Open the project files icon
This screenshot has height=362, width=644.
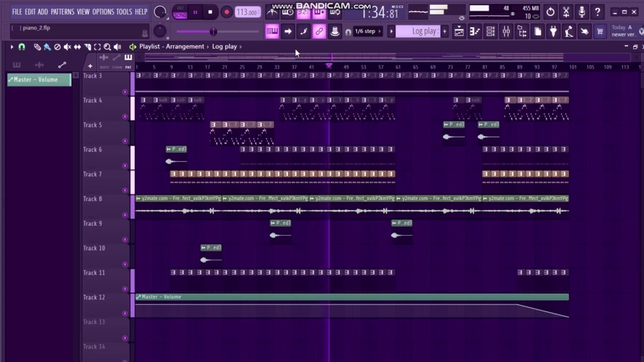point(537,32)
